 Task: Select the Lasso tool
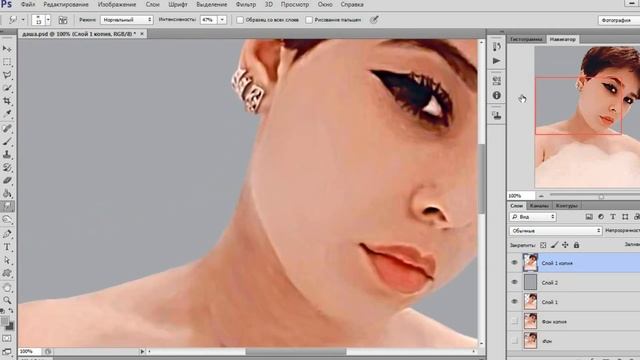pos(7,75)
